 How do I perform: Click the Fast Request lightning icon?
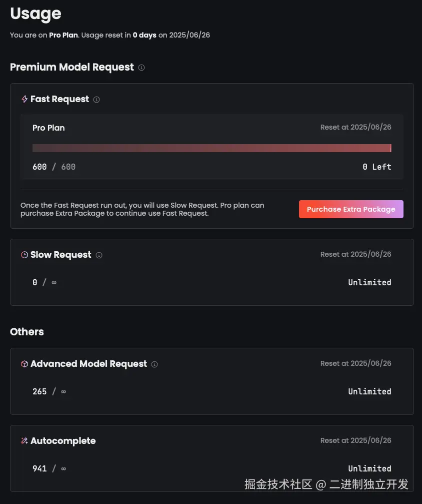point(24,99)
